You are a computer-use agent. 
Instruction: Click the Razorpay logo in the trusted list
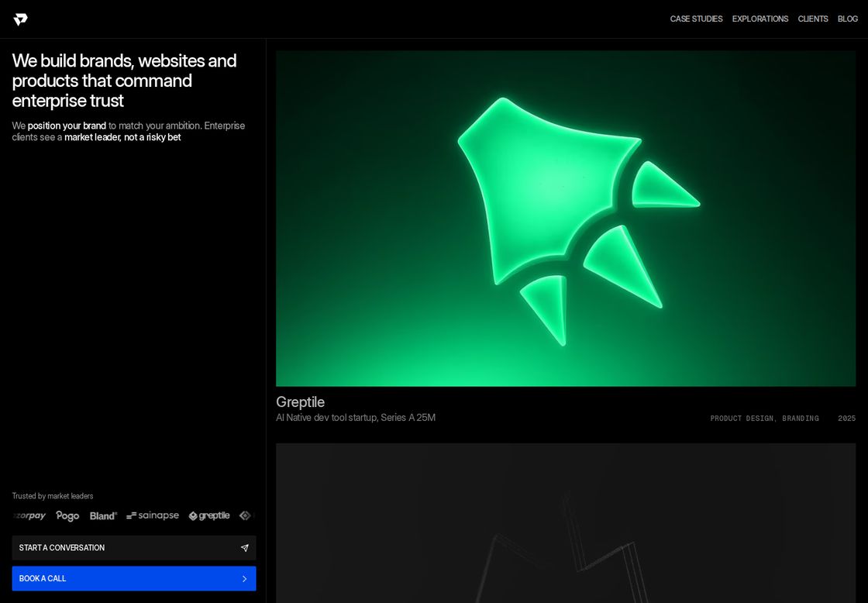(29, 515)
